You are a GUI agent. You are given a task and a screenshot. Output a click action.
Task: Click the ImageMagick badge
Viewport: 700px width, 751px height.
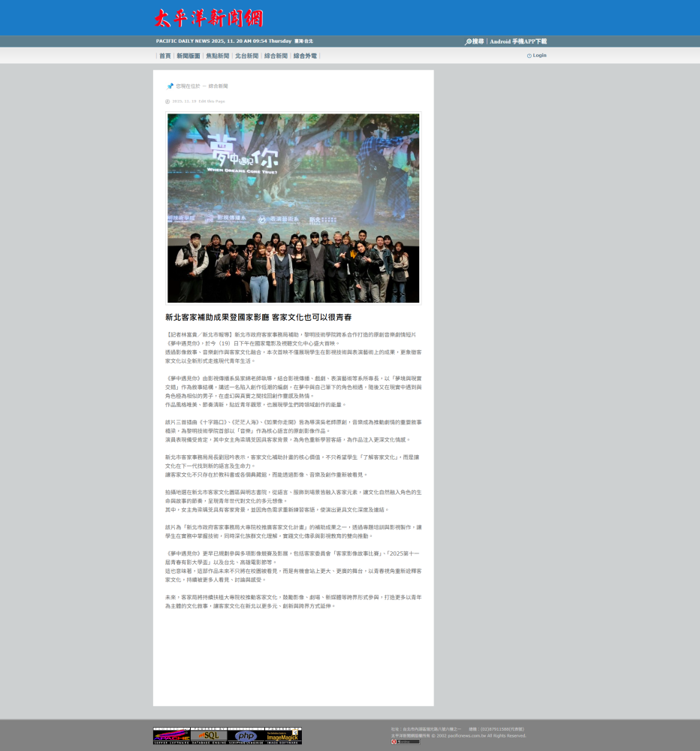282,736
